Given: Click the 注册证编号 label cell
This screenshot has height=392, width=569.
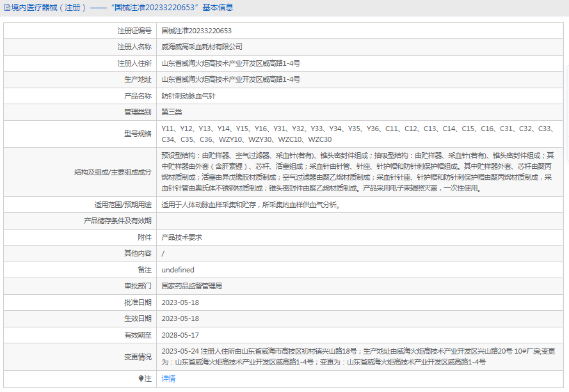Looking at the screenshot, I should (134, 31).
